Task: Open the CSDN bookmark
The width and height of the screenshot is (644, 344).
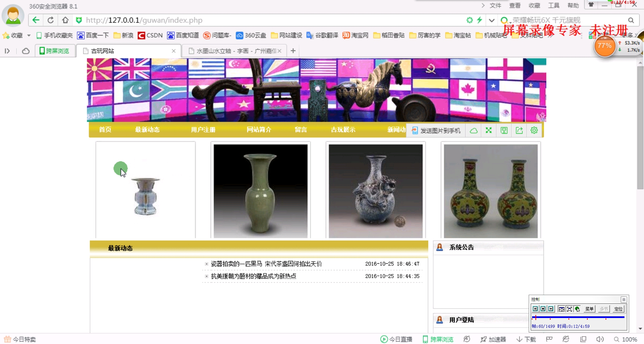Action: (150, 35)
